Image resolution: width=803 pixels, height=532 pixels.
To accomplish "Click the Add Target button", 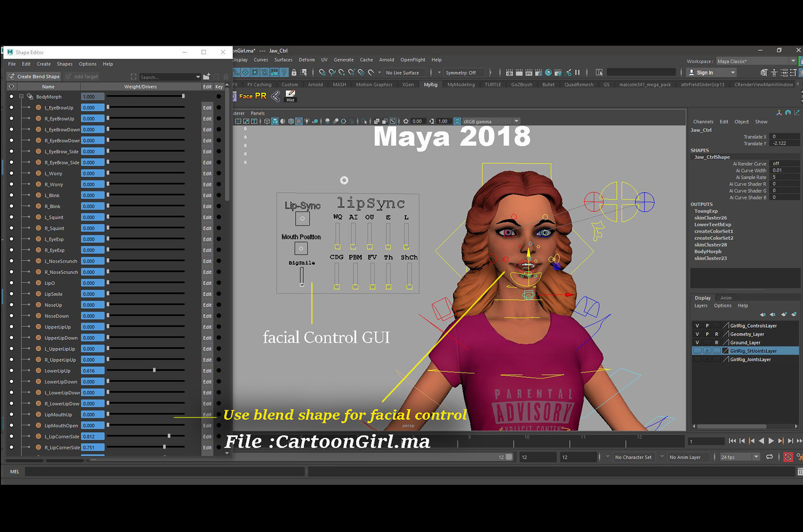I will click(82, 76).
